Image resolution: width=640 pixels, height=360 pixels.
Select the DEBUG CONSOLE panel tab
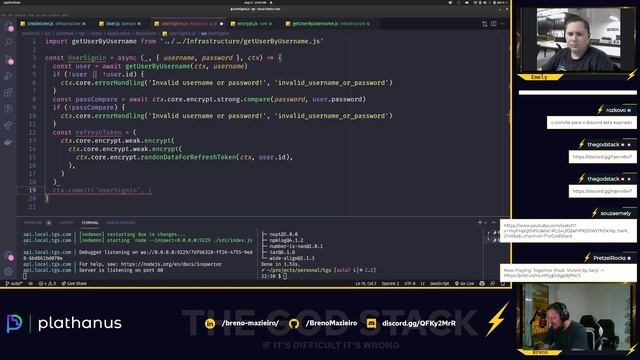121,223
